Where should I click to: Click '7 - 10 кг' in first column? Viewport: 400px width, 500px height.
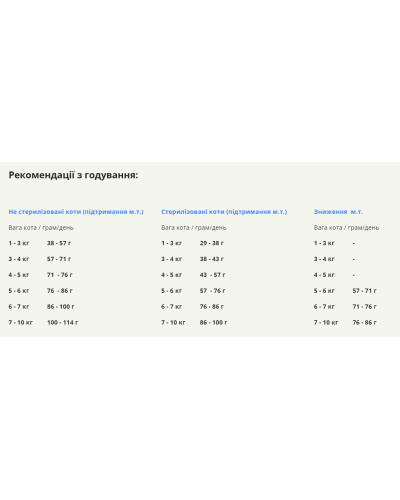click(21, 322)
